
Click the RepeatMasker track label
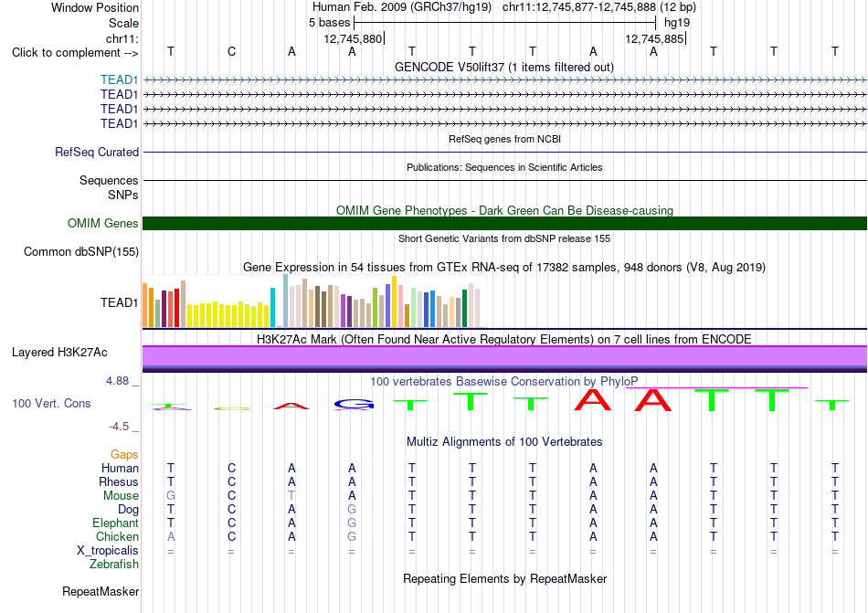click(x=101, y=592)
